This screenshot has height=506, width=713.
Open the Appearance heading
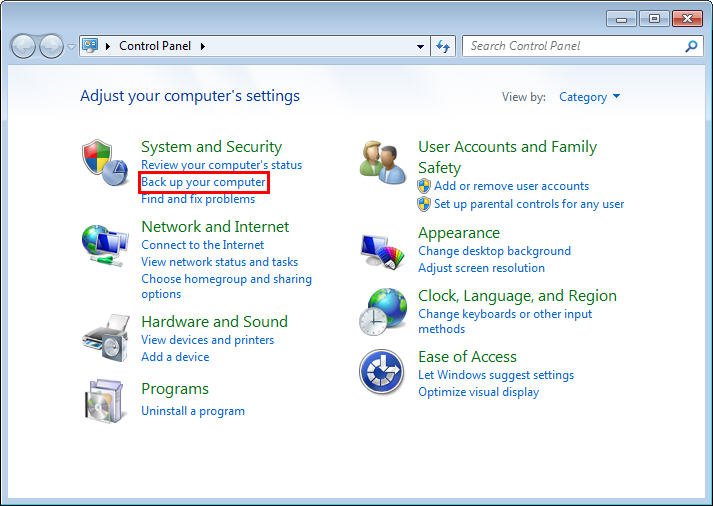click(x=459, y=233)
